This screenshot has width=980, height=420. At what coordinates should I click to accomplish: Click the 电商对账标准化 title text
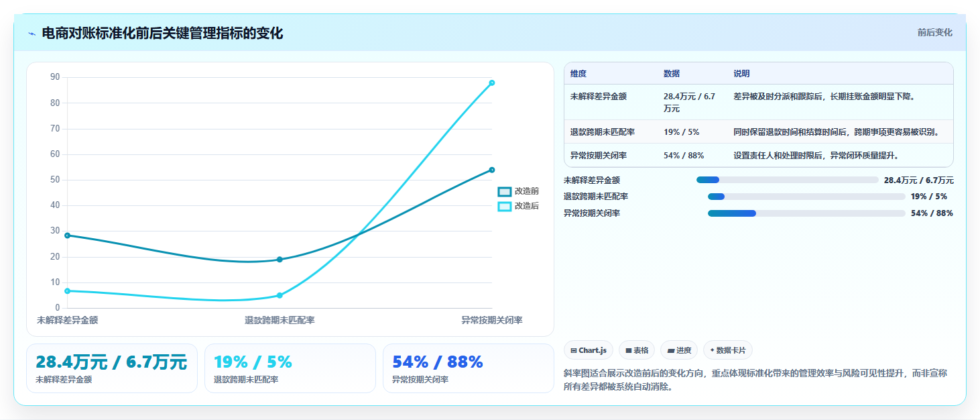[162, 33]
